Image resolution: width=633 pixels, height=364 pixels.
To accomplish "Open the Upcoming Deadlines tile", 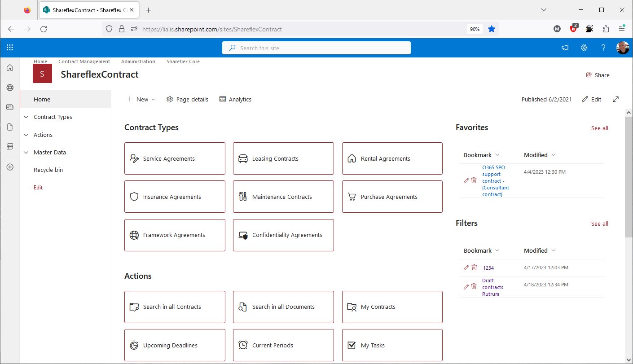I will coord(175,345).
